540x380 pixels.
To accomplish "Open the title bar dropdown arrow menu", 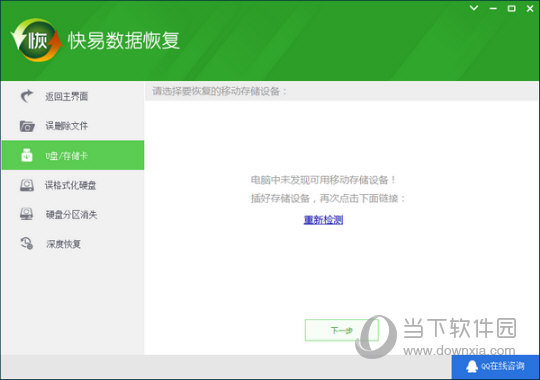I will 474,8.
